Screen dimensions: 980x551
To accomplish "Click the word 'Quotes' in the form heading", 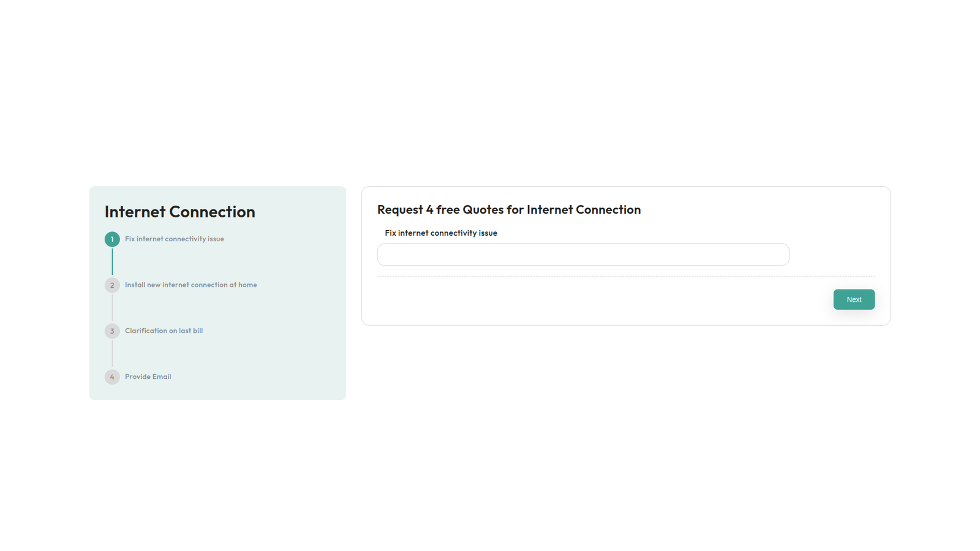I will [x=483, y=210].
